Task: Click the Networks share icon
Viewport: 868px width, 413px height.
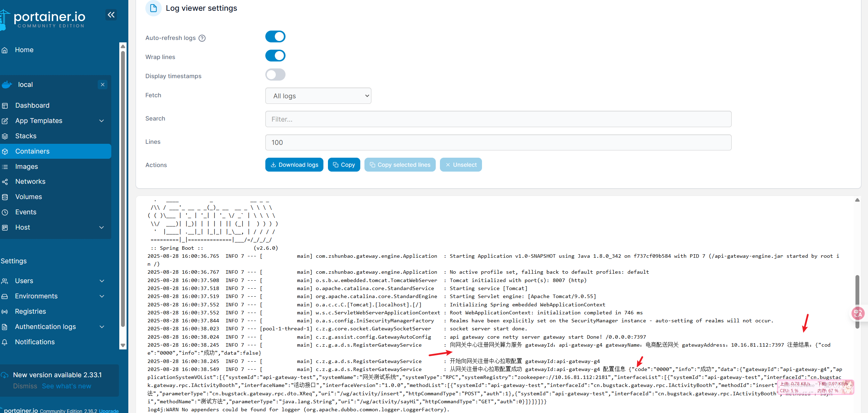Action: [5, 182]
